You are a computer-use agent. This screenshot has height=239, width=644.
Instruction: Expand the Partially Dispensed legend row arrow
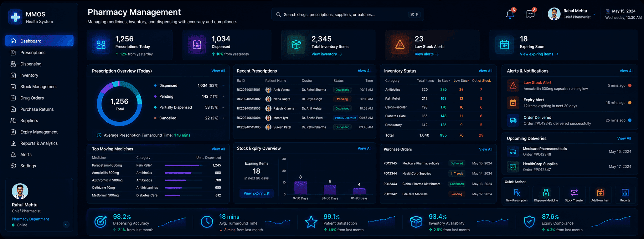pos(224,107)
